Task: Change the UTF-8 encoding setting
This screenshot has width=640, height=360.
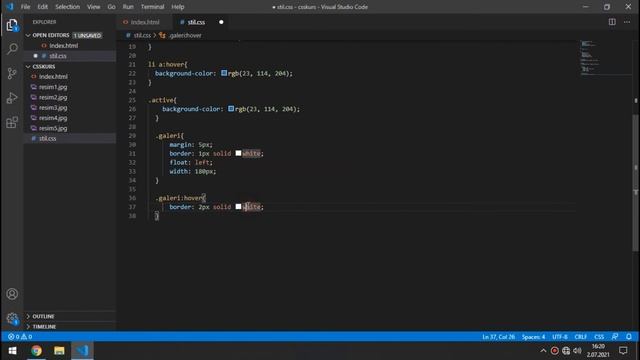Action: [x=560, y=337]
